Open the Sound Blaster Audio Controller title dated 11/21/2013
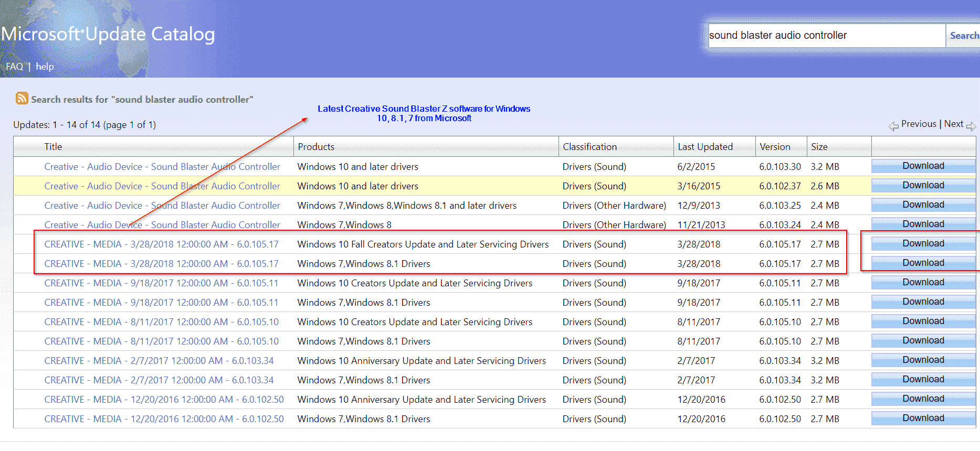This screenshot has height=451, width=980. click(x=162, y=225)
